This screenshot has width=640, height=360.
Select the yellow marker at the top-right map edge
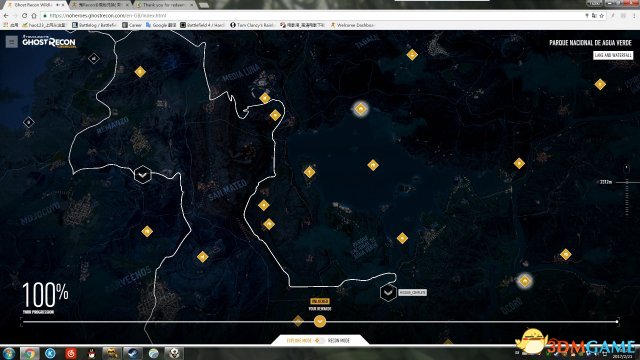coord(600,84)
